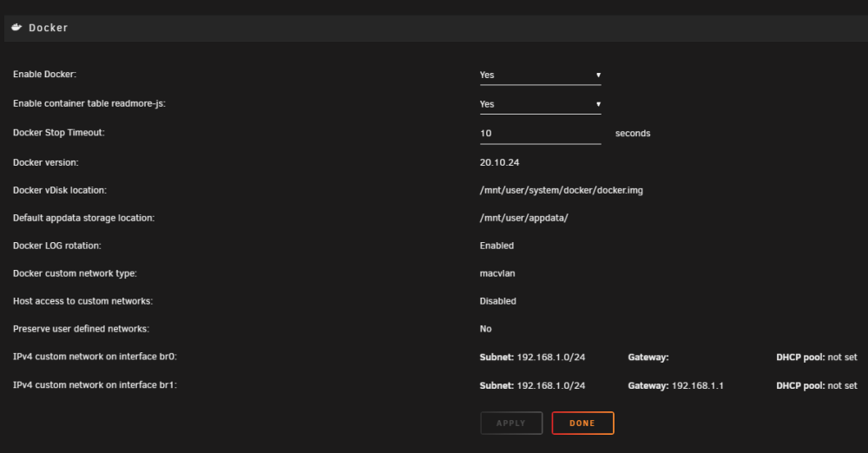The image size is (868, 453).
Task: Click the Docker section header title
Action: pyautogui.click(x=48, y=28)
